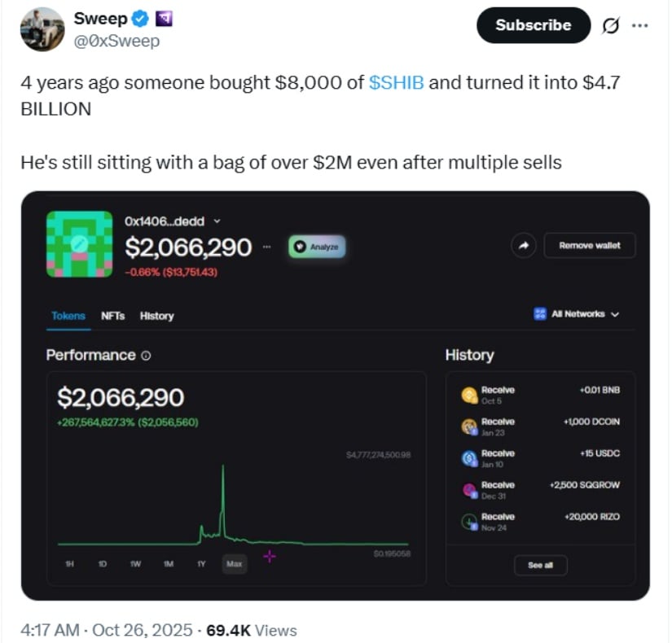The height and width of the screenshot is (643, 672).
Task: Switch to the NFTs tab
Action: point(112,316)
